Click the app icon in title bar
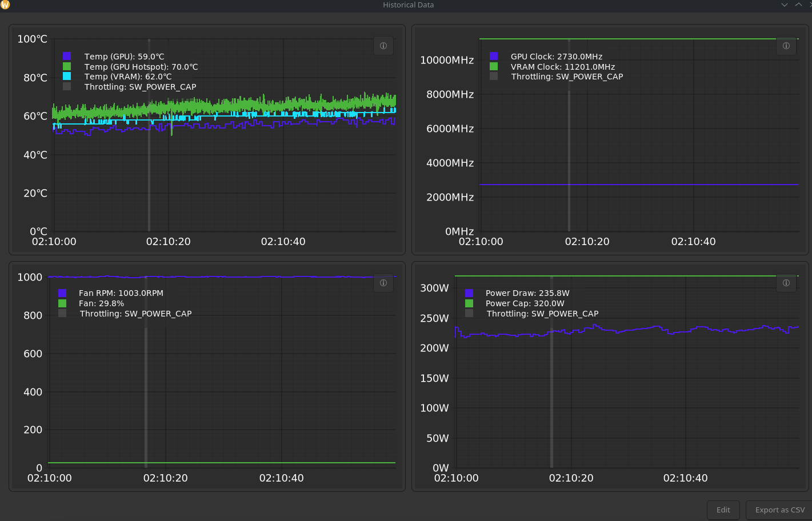The height and width of the screenshot is (521, 812). tap(5, 5)
